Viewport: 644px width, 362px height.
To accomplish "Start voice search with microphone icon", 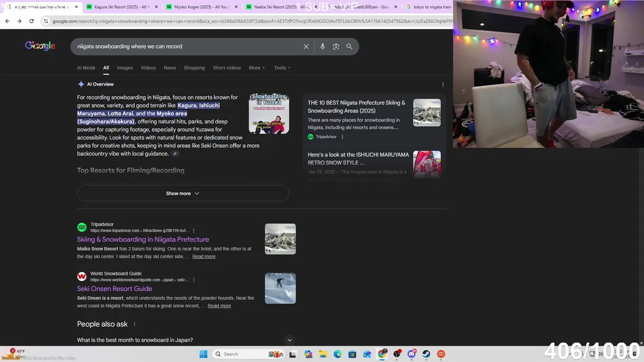I will pyautogui.click(x=323, y=46).
